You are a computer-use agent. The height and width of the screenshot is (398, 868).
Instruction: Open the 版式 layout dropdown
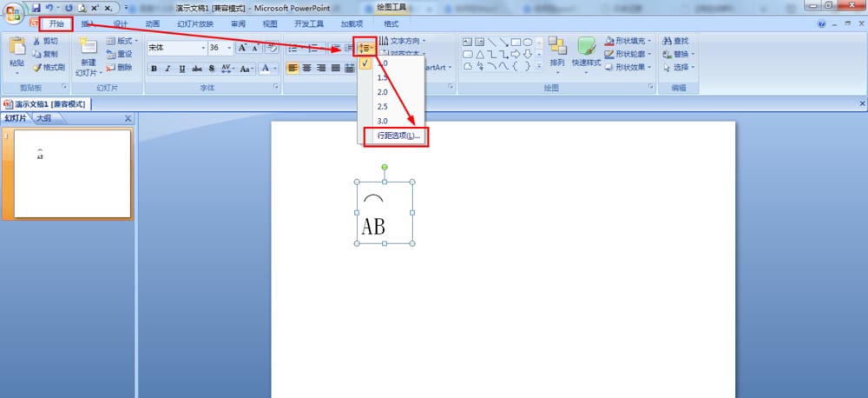[x=122, y=41]
